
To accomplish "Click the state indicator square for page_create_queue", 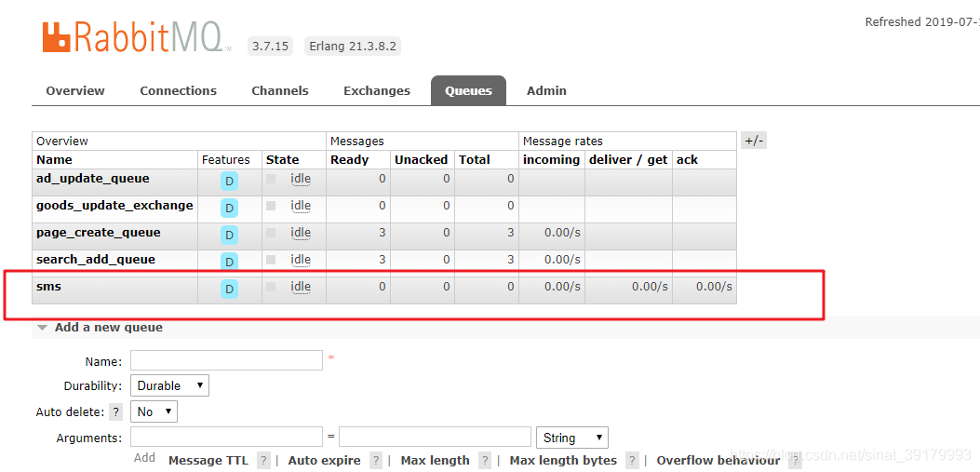I will tap(271, 233).
